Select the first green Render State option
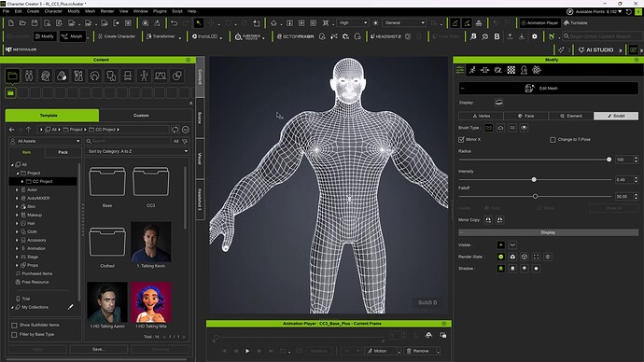This screenshot has height=362, width=644. click(500, 257)
